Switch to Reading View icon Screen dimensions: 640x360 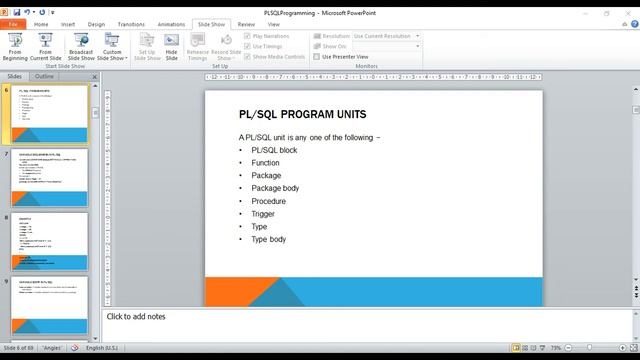pos(533,348)
